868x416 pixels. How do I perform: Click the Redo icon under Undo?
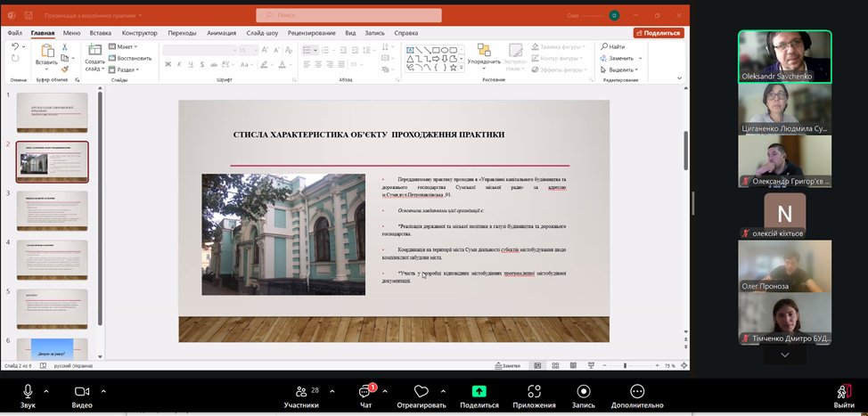pos(15,59)
